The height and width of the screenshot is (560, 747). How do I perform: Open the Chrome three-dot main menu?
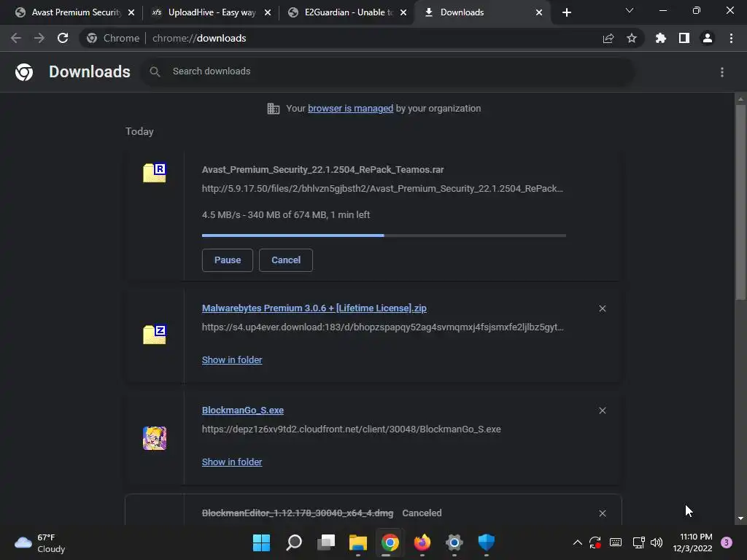click(731, 38)
